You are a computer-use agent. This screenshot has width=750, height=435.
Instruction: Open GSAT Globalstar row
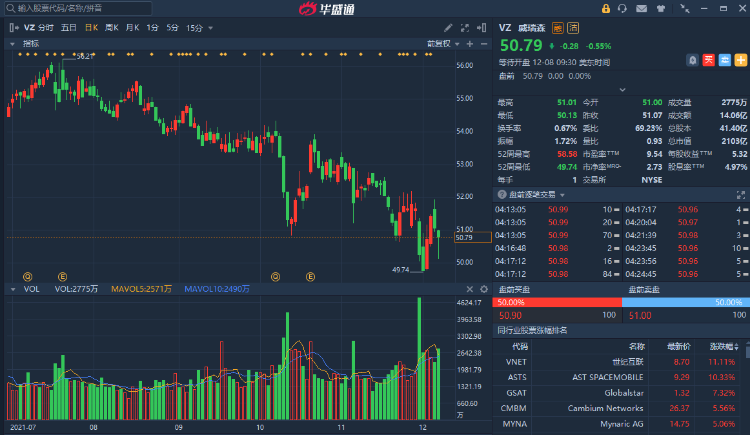pos(618,393)
